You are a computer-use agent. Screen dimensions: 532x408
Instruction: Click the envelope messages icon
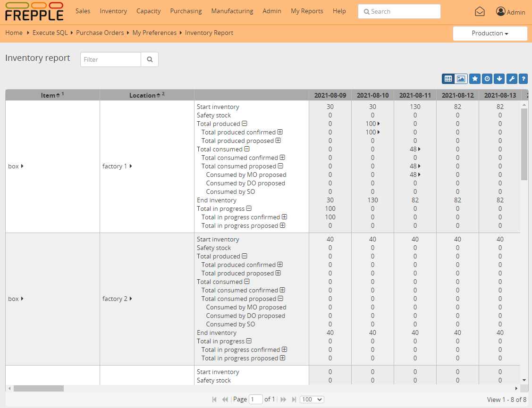(x=480, y=11)
